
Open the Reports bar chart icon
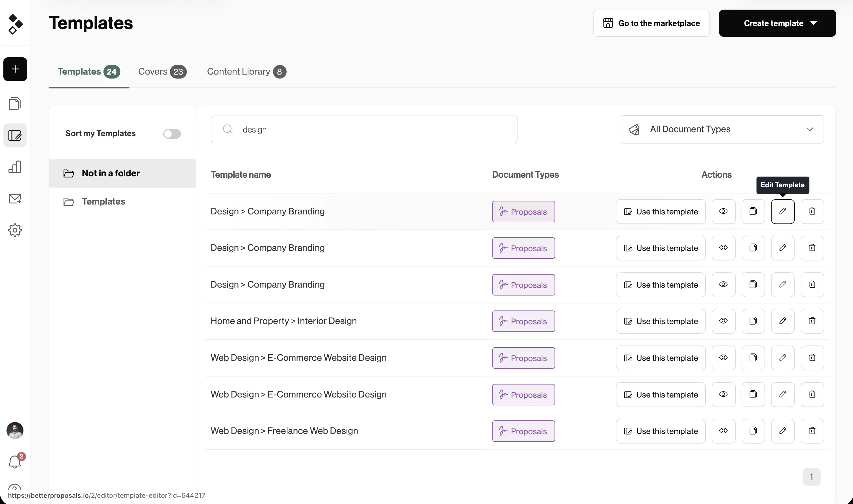(15, 167)
